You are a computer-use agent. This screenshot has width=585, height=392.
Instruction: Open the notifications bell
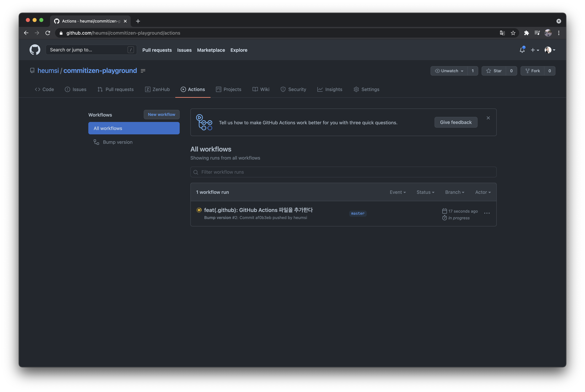tap(522, 50)
